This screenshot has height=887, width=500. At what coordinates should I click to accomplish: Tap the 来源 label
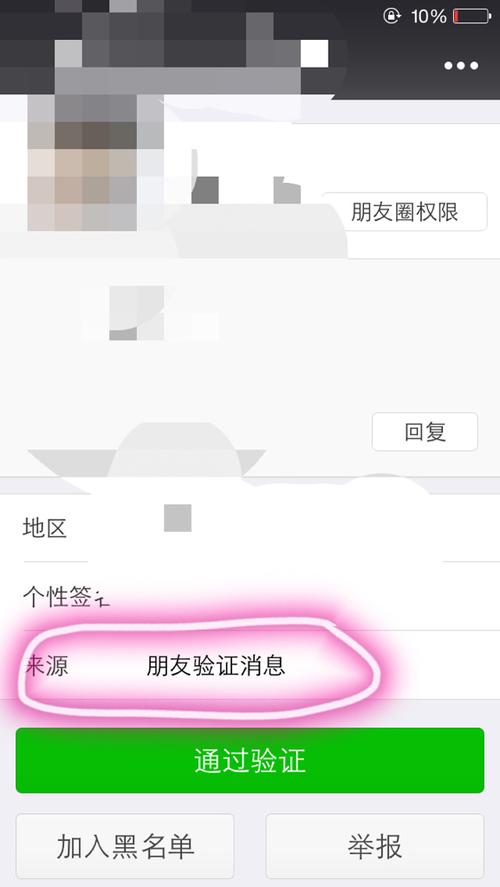pyautogui.click(x=46, y=665)
